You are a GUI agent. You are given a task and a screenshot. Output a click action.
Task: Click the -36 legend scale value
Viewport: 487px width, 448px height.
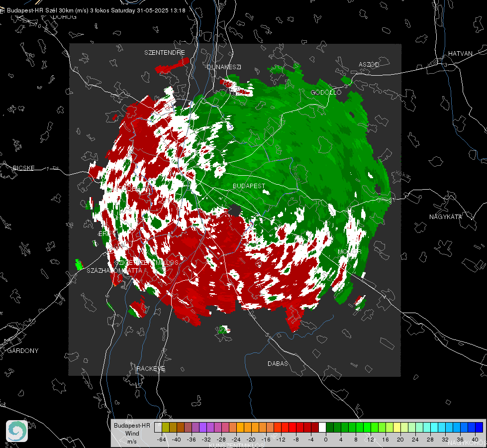click(x=192, y=440)
